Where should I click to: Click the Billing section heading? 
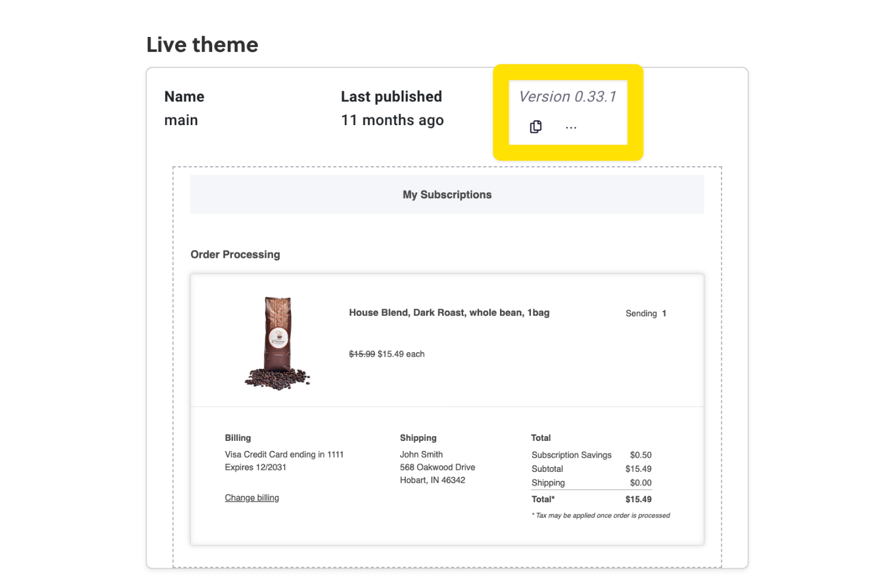[237, 437]
